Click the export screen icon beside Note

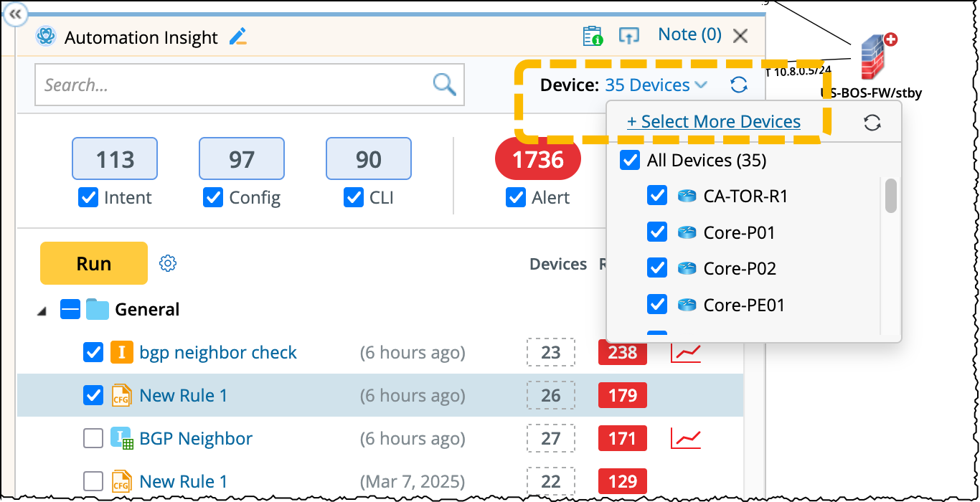pos(628,36)
